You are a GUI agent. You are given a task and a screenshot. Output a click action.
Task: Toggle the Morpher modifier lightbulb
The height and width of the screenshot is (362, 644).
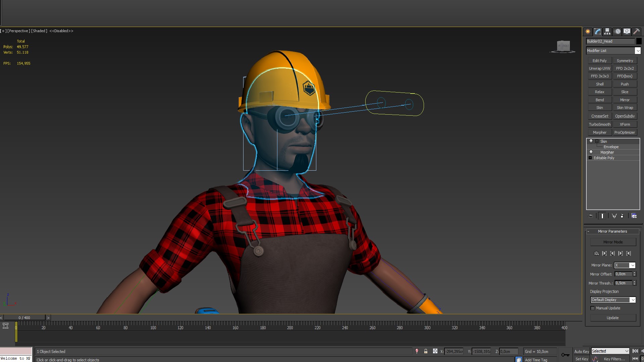pos(591,152)
